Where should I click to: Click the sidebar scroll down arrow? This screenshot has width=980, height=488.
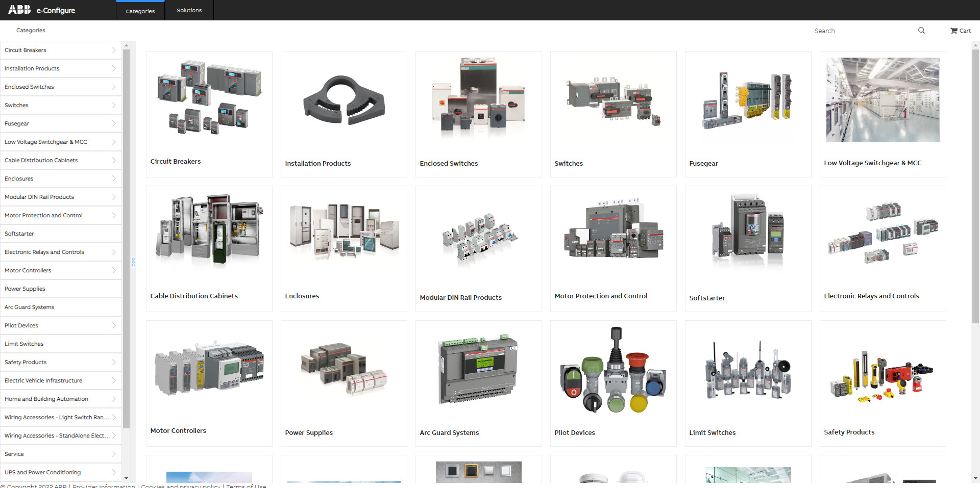pos(127,478)
